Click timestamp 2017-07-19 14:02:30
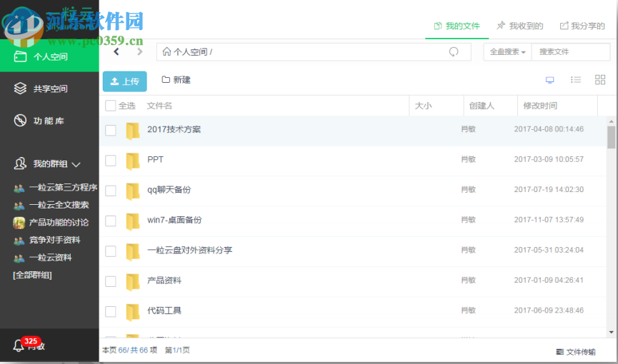618x364 pixels. tap(549, 189)
